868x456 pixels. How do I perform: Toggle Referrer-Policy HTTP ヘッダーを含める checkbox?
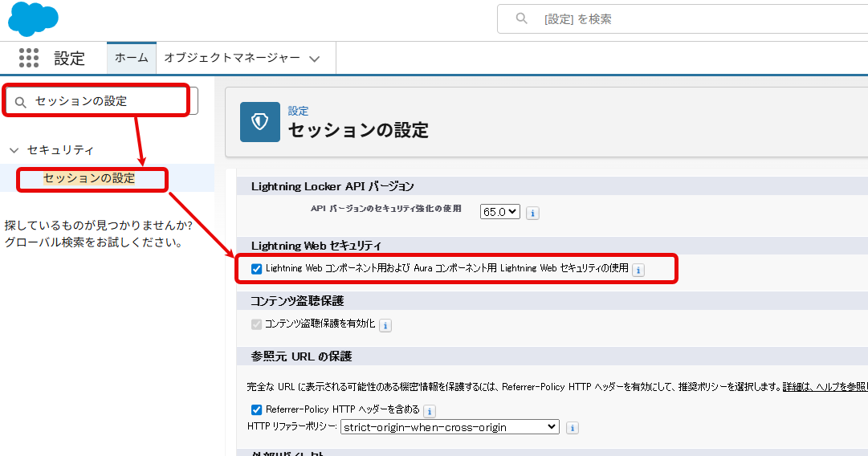point(256,410)
